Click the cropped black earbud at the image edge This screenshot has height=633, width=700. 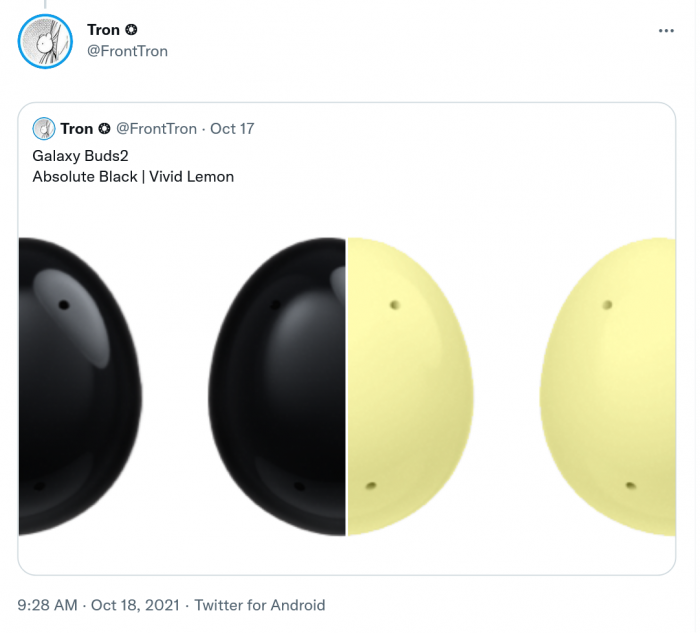coord(75,385)
